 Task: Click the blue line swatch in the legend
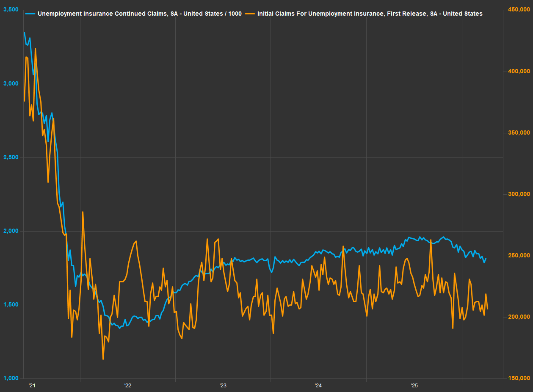click(x=30, y=14)
